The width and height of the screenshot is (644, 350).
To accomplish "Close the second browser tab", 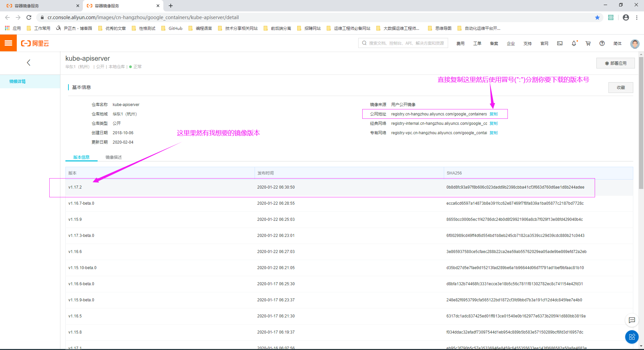I will pos(158,6).
